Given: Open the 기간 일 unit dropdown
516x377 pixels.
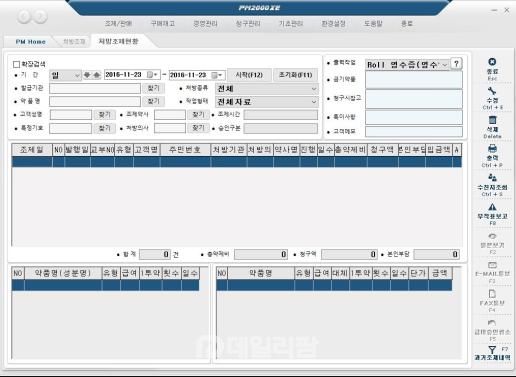Looking at the screenshot, I should (65, 75).
